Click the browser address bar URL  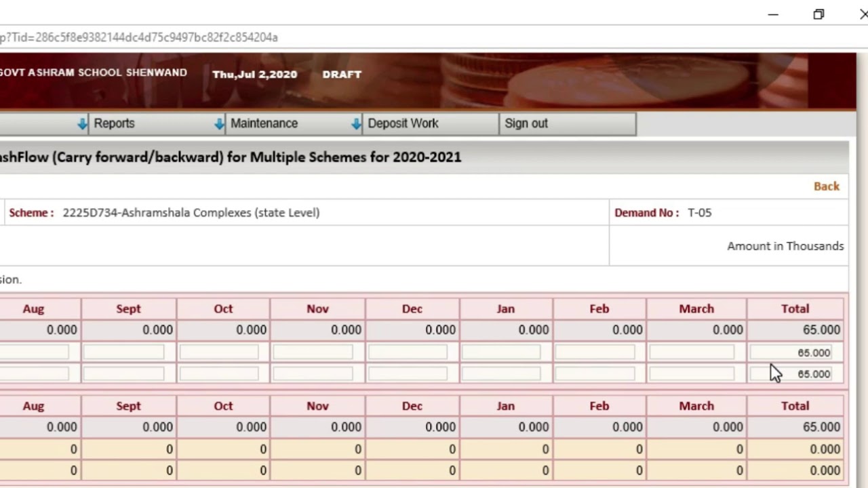point(139,37)
